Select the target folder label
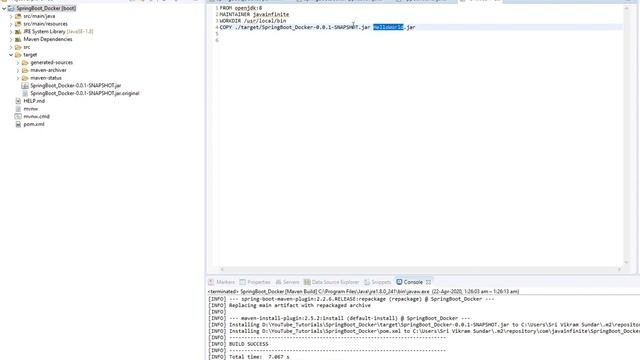640x360 pixels. tap(30, 55)
